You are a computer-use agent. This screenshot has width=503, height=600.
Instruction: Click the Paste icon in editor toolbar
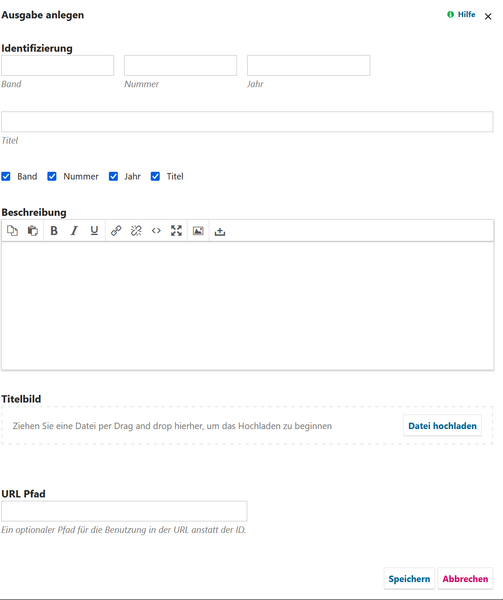pos(33,231)
